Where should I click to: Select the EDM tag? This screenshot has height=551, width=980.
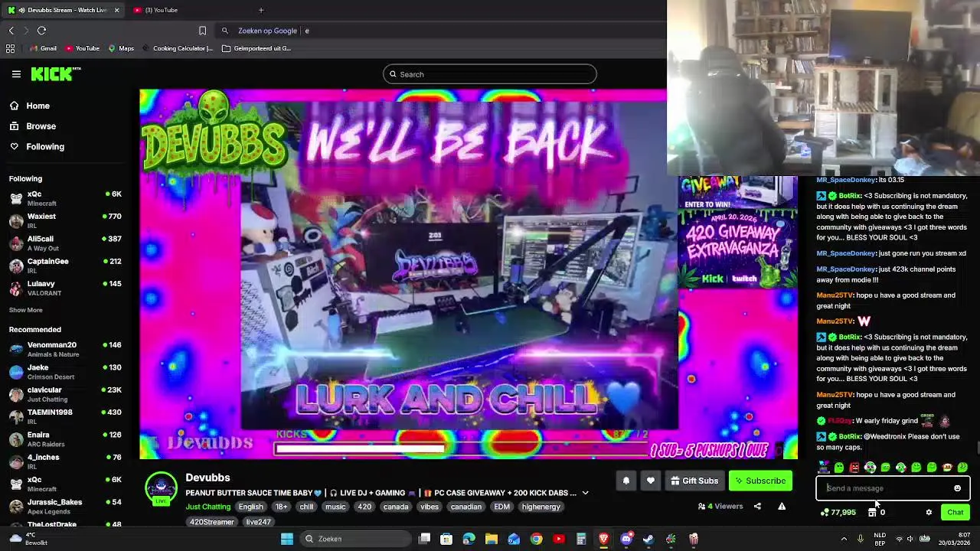coord(501,507)
